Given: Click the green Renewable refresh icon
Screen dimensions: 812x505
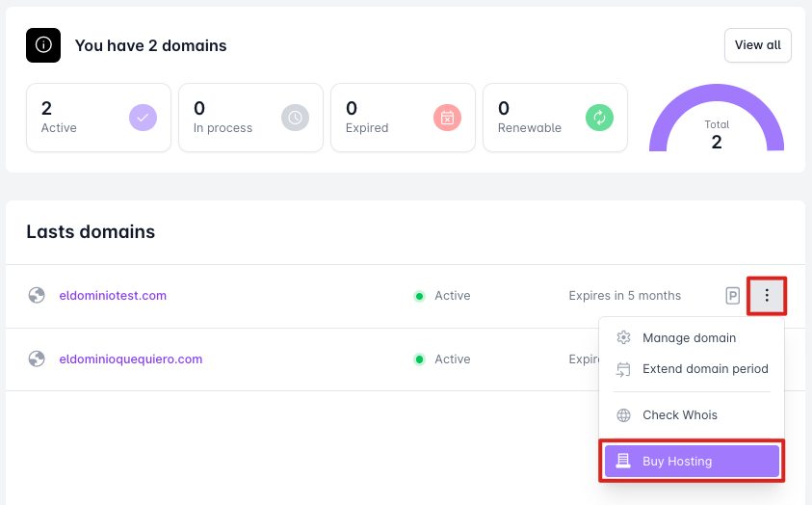Looking at the screenshot, I should (599, 118).
